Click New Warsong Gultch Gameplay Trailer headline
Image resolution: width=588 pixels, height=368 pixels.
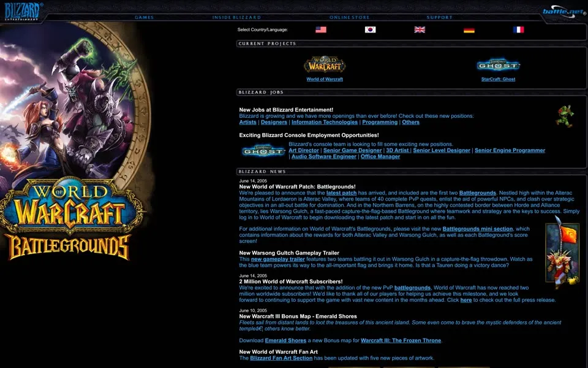(289, 253)
